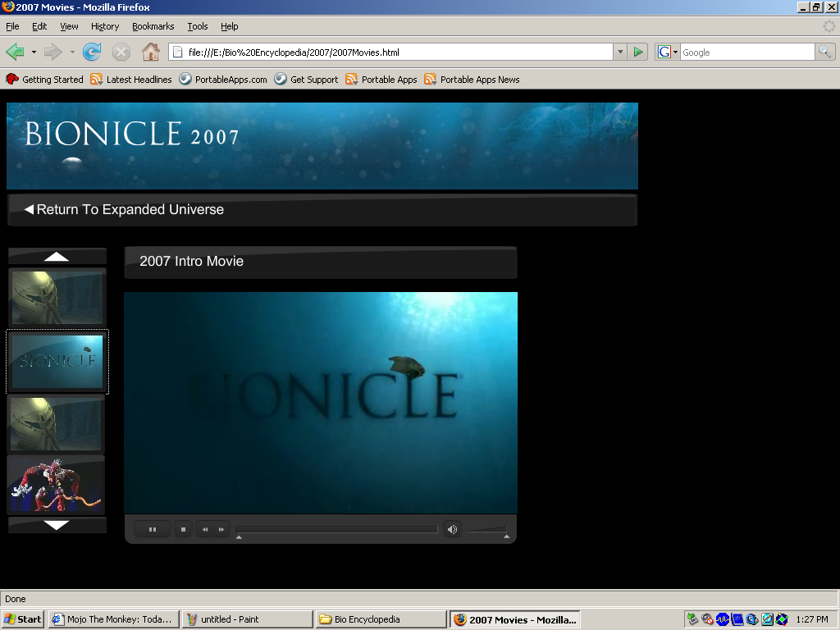Click the greyed Forward arrow button
Screen dimensions: 840x630
coord(53,52)
